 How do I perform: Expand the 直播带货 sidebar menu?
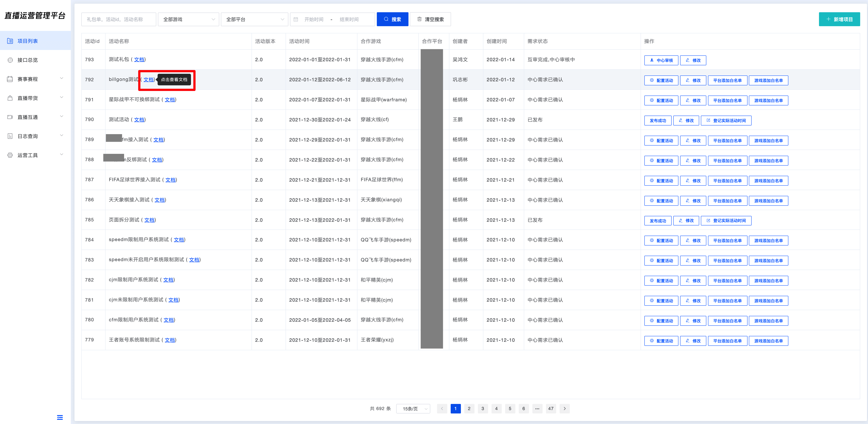[x=35, y=98]
